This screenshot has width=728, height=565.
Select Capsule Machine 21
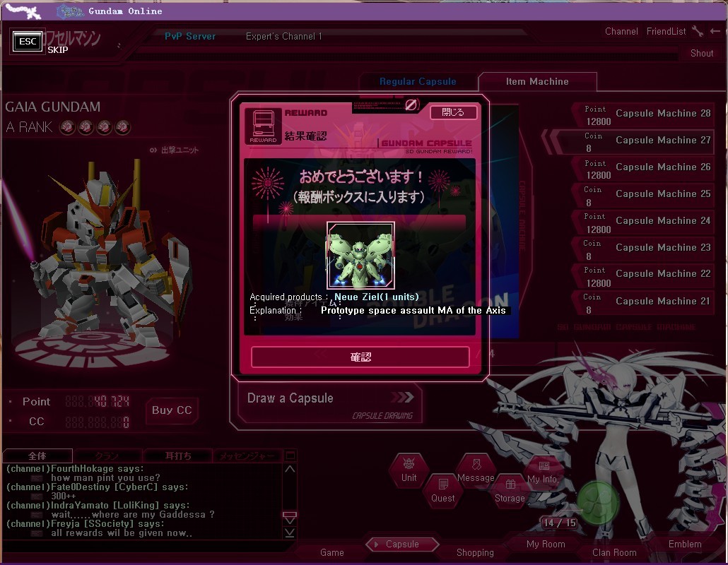(643, 302)
